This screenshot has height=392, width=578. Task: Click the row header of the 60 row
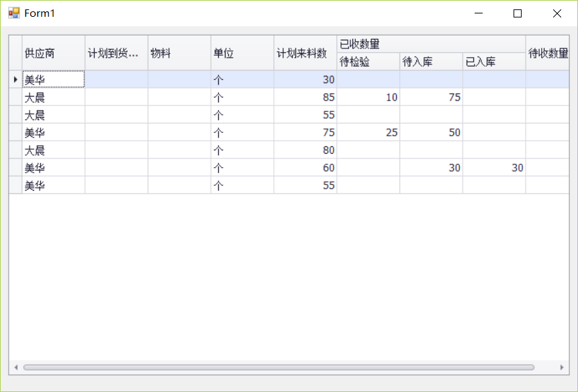coord(15,168)
